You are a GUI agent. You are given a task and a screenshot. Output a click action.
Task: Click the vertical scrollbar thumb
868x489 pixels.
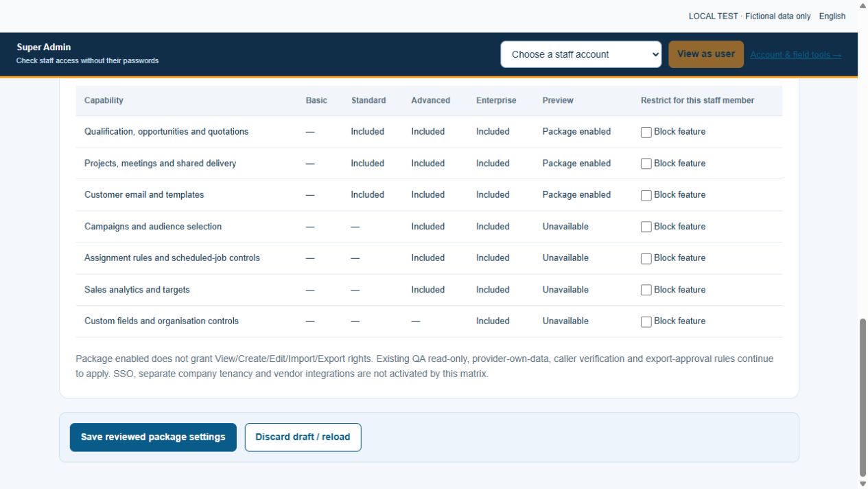[863, 398]
